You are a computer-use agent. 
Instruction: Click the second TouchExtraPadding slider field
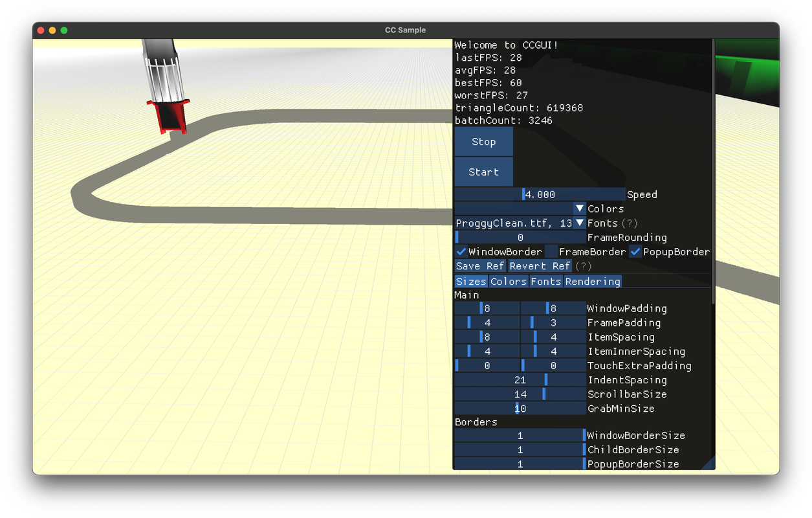[x=553, y=365]
